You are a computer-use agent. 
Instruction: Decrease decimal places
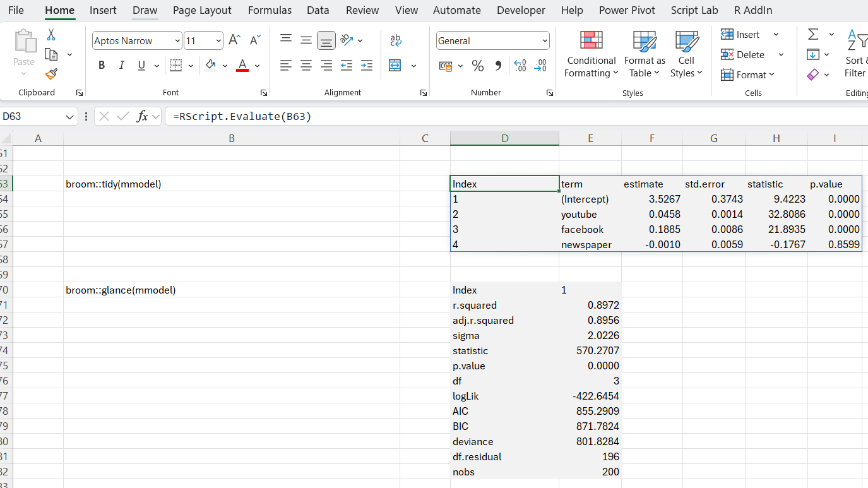tap(540, 66)
